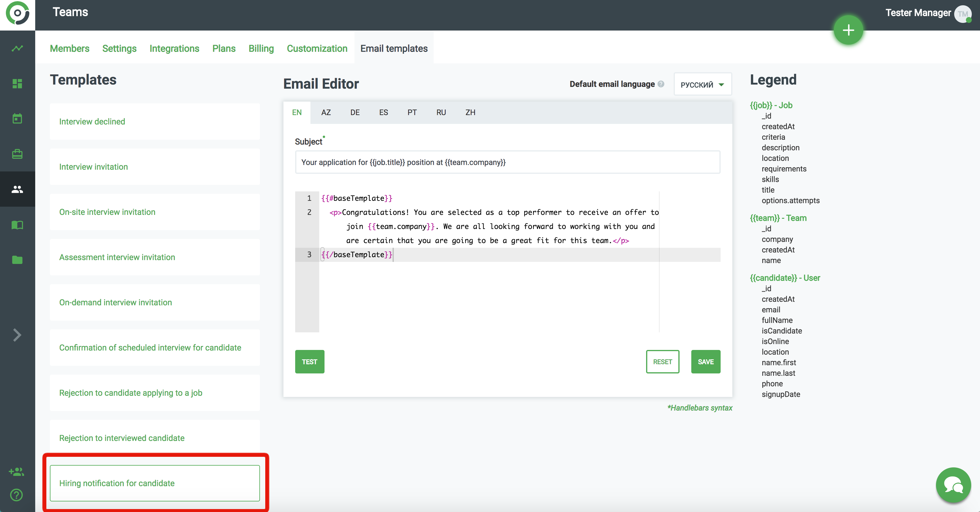Open the РУССКИЙ language dropdown
Image resolution: width=980 pixels, height=512 pixels.
(x=702, y=85)
